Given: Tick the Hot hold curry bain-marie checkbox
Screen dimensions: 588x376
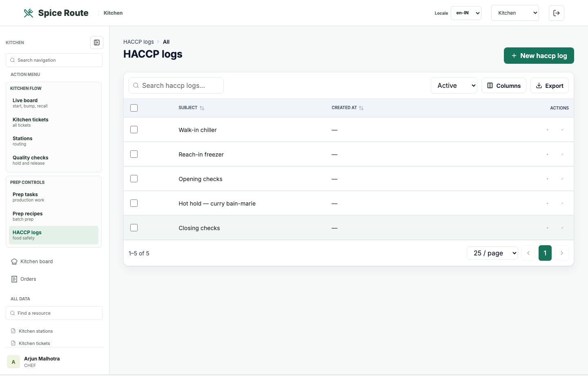Looking at the screenshot, I should click(x=134, y=203).
